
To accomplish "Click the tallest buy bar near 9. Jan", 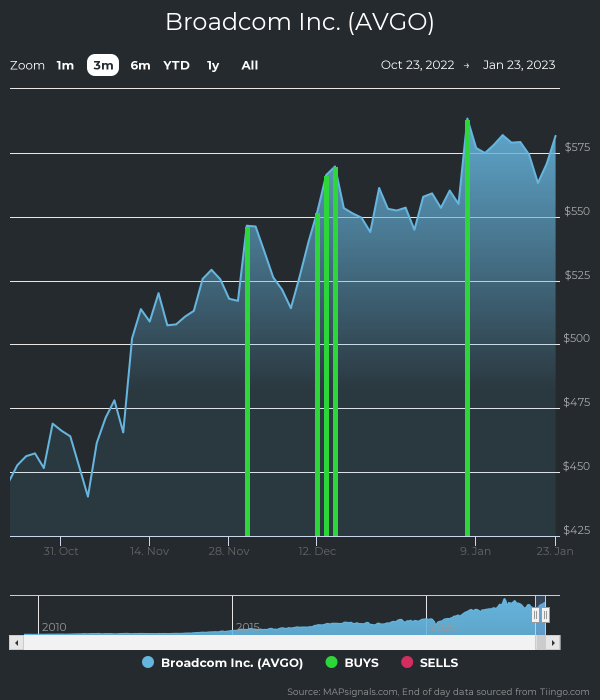I will click(x=467, y=328).
